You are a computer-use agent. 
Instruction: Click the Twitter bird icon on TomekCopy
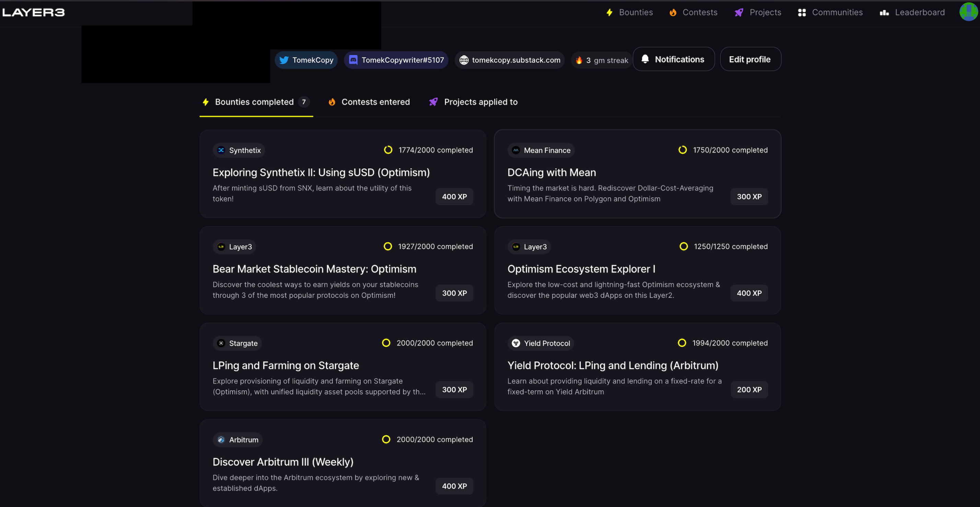tap(284, 60)
